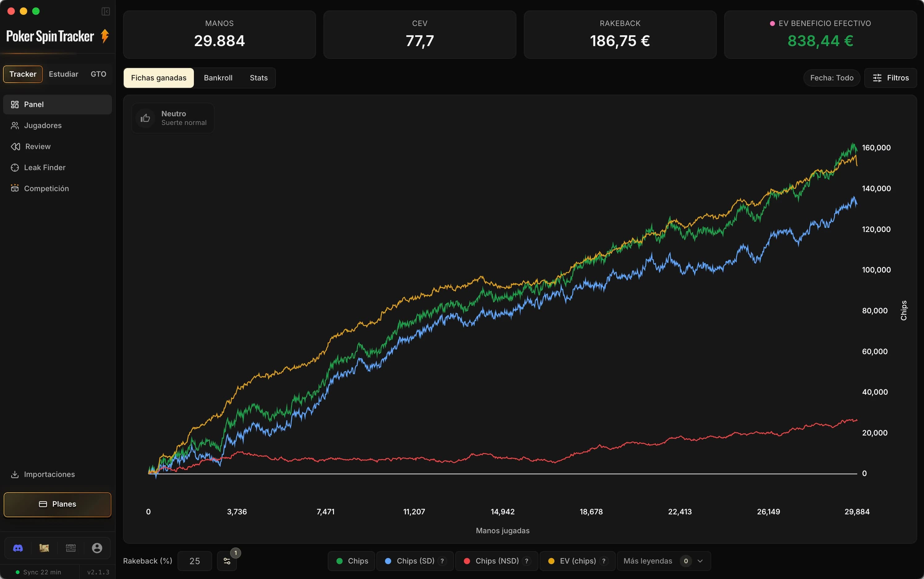Open the Filtros filter panel
This screenshot has width=924, height=579.
[890, 78]
